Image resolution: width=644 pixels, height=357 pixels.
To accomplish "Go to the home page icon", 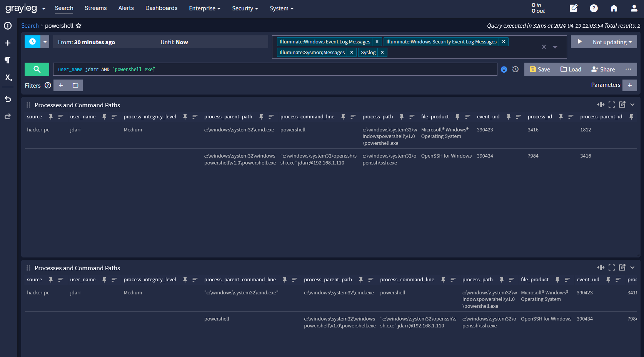I will click(614, 8).
